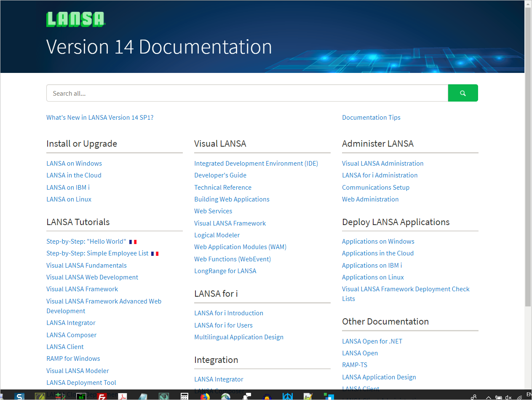Open LANSA for i Administration link
Viewport: 532px width, 400px height.
[x=380, y=175]
